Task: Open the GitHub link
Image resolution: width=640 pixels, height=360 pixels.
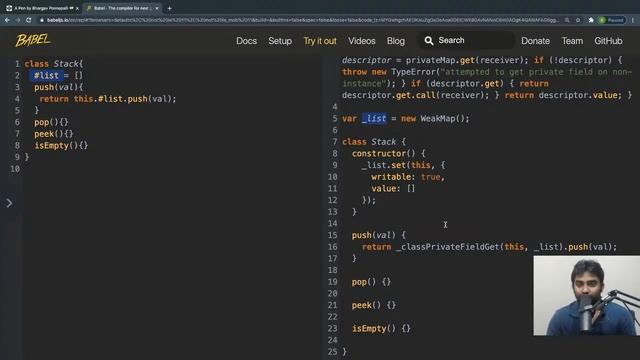Action: (608, 41)
